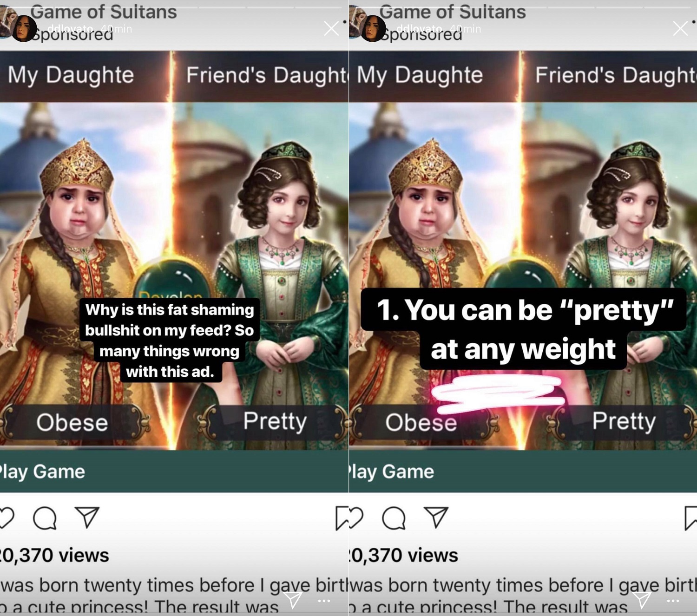Tap comment bubble icon in right post

coord(394,518)
